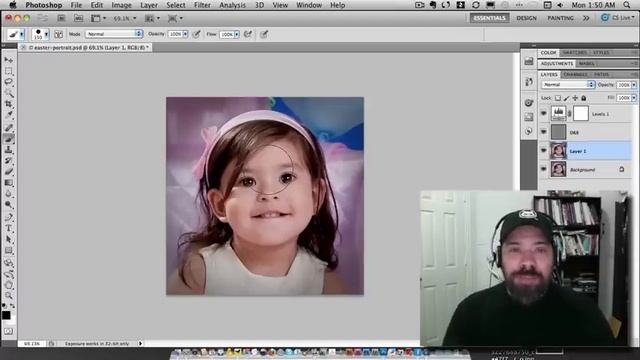The image size is (640, 360).
Task: Select the Blur tool
Action: tap(9, 194)
